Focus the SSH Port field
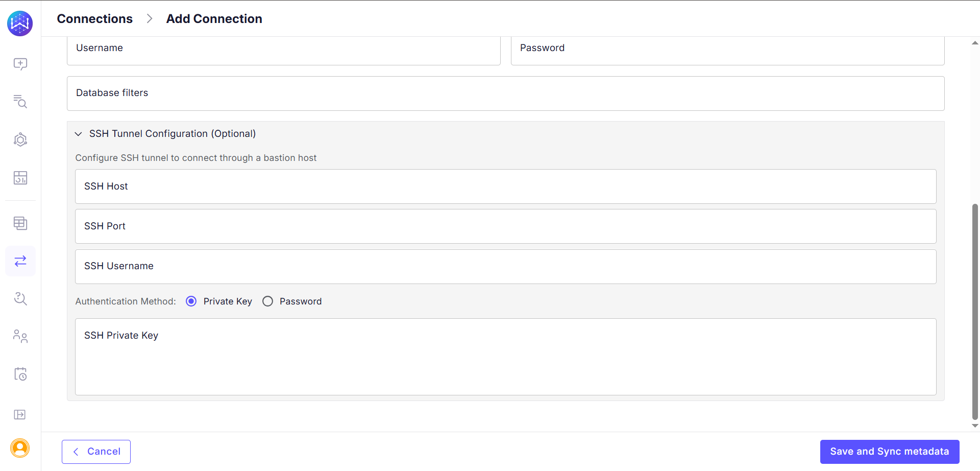 (x=506, y=226)
